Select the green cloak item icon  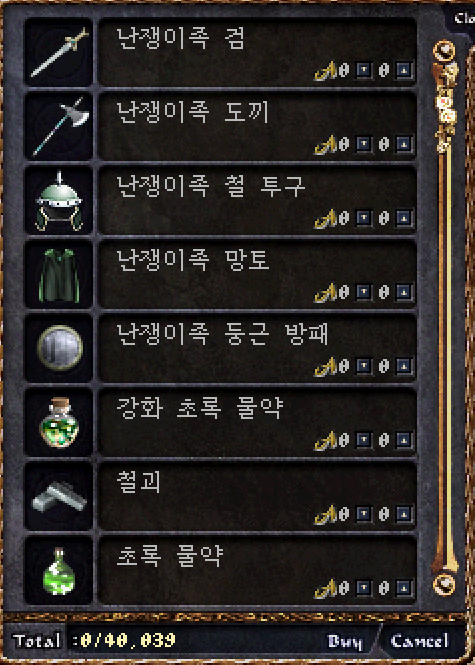[x=59, y=274]
